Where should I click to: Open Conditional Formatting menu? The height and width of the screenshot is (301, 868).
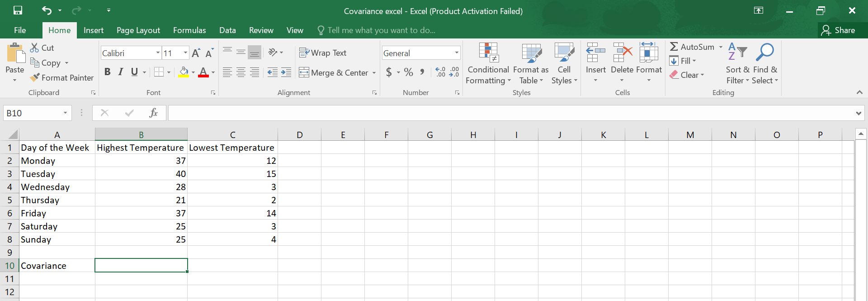(x=488, y=63)
